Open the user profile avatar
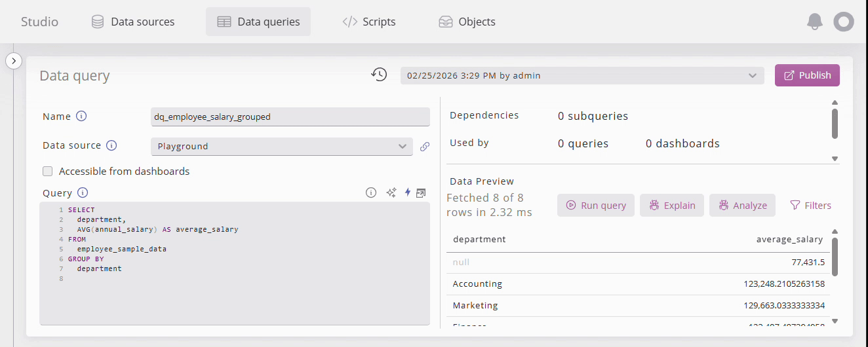This screenshot has height=347, width=868. coord(843,22)
